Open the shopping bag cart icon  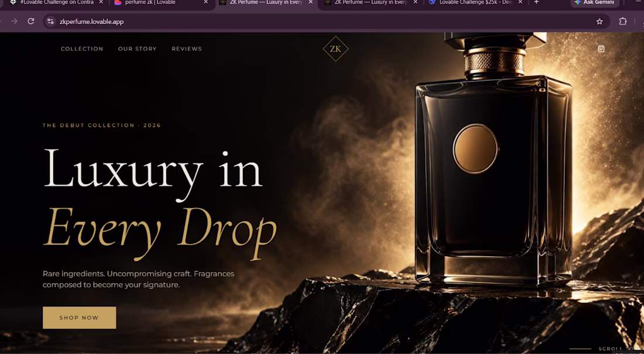pyautogui.click(x=601, y=49)
